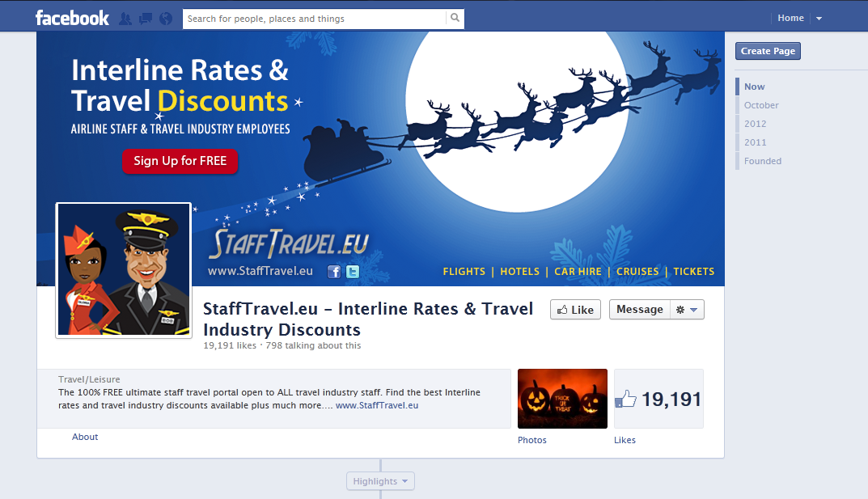Open the gear dropdown next to Message
This screenshot has width=868, height=499.
(x=687, y=310)
